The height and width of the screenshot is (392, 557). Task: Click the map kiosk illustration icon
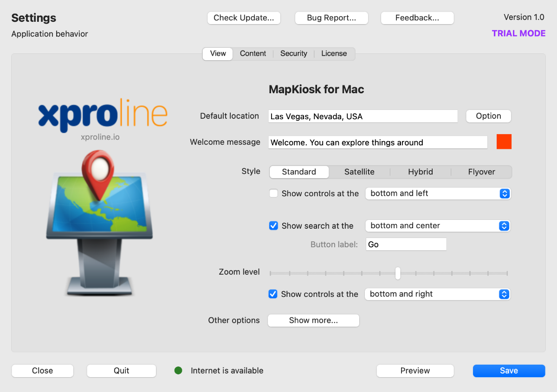tap(99, 224)
